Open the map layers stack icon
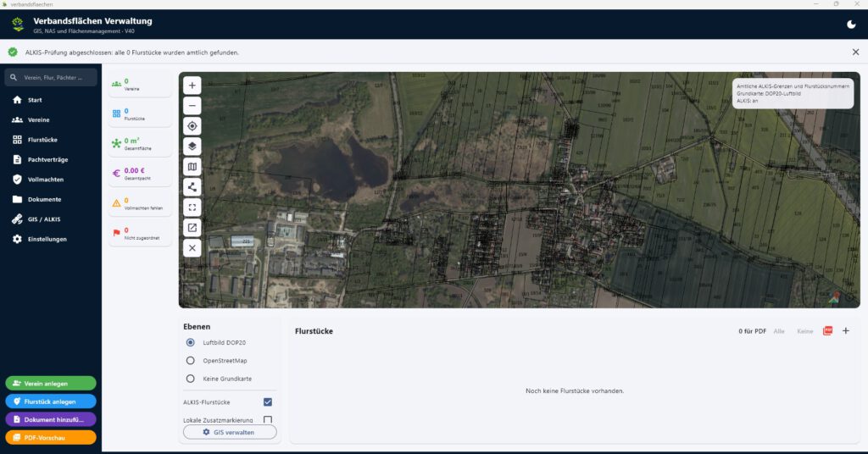The image size is (868, 454). click(192, 147)
